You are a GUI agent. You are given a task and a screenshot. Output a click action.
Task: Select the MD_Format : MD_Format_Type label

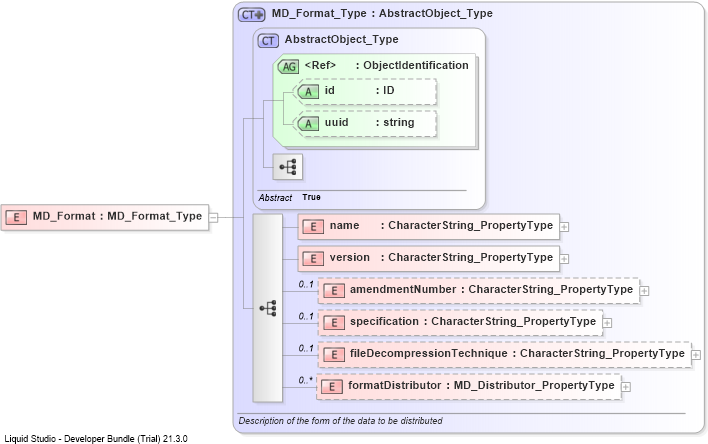coord(117,216)
